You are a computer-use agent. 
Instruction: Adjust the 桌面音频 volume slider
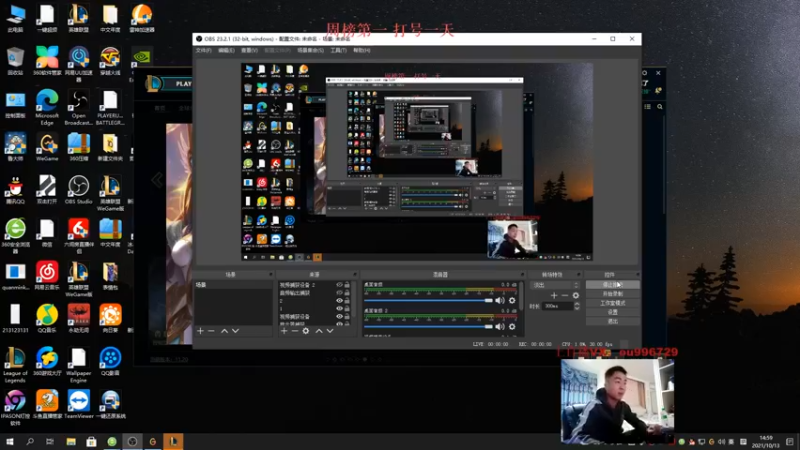pyautogui.click(x=428, y=301)
